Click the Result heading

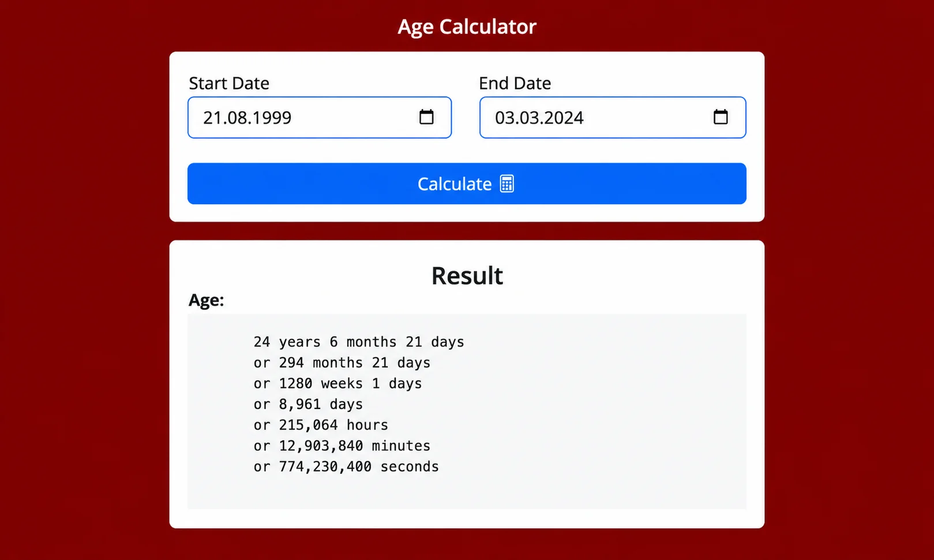467,276
